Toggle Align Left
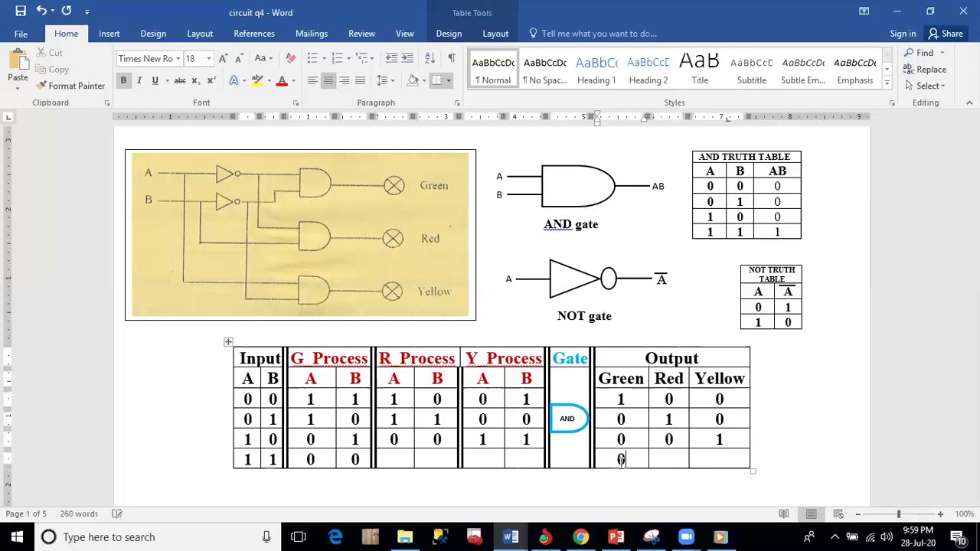Viewport: 980px width, 551px height. [312, 80]
